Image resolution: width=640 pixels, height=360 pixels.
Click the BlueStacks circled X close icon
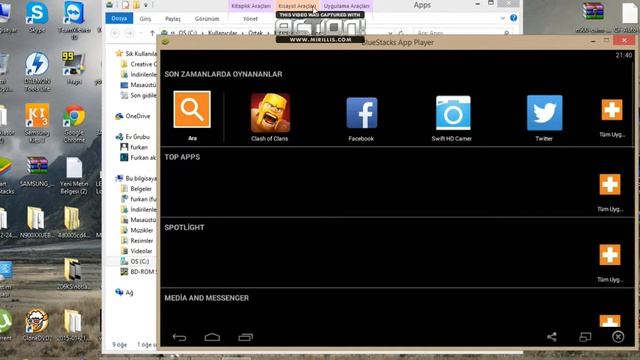click(x=618, y=337)
